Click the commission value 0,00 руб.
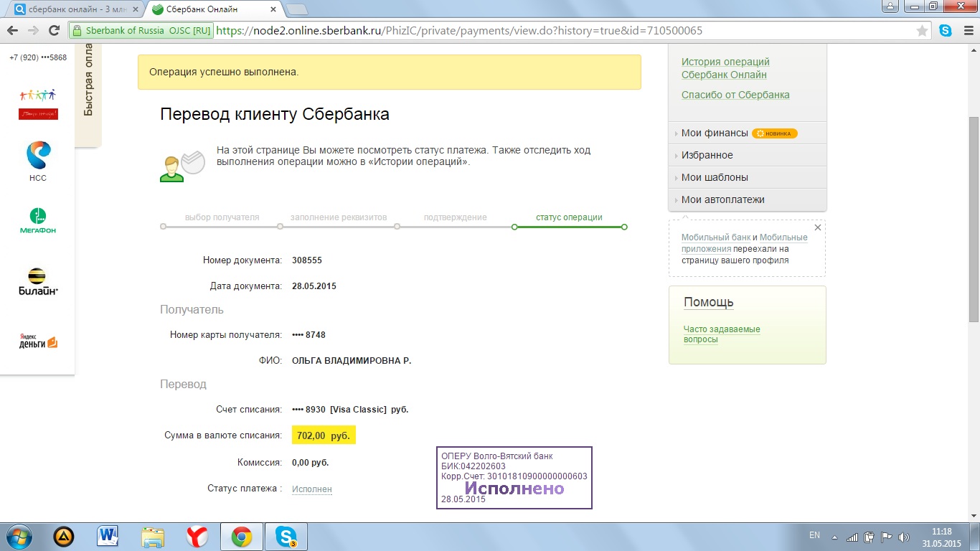Screen dimensions: 980x551 310,463
